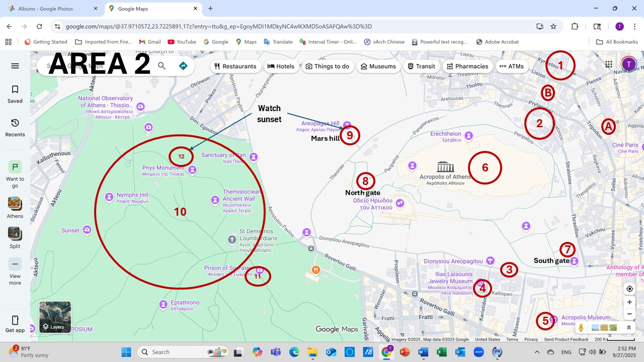
Task: Open the Saved places panel
Action: (x=15, y=94)
